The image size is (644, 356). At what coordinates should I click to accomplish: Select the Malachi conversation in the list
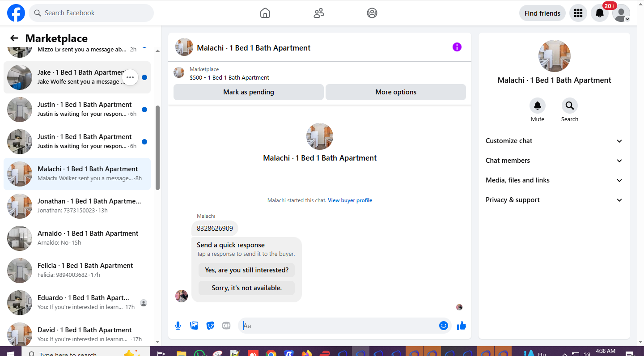(77, 174)
